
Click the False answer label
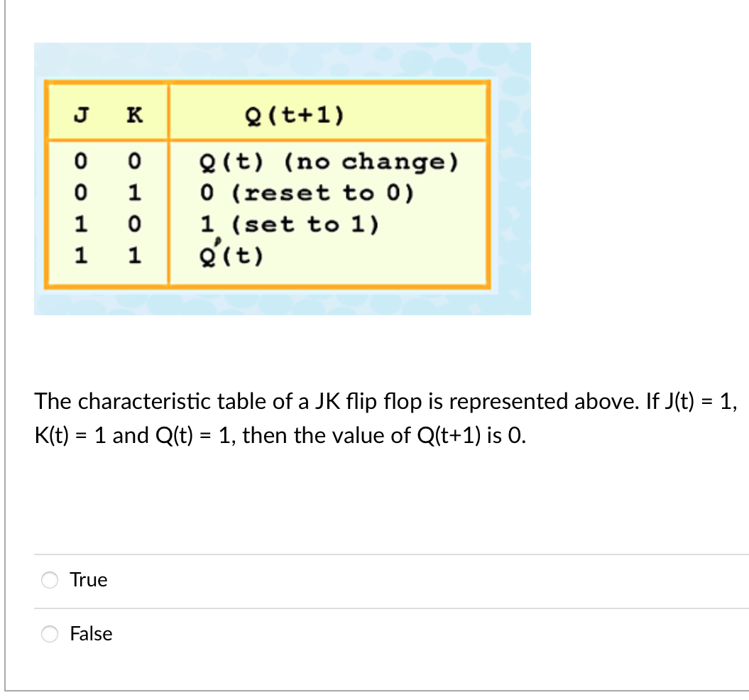click(91, 634)
